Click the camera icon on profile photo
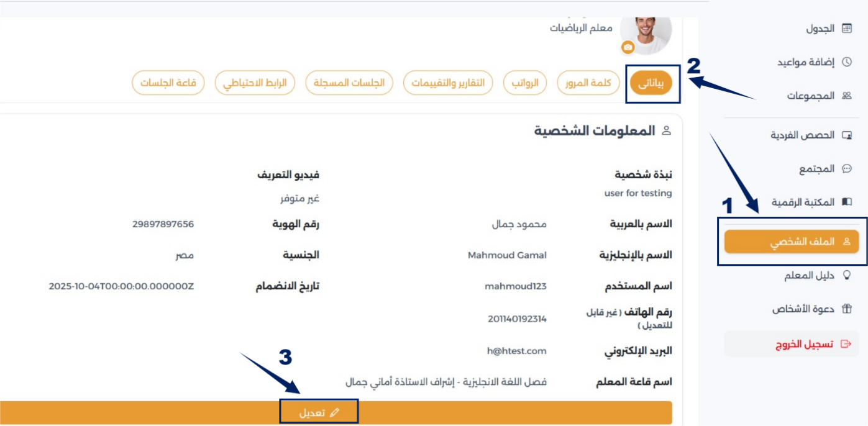Viewport: 868px width, 426px height. (x=628, y=47)
